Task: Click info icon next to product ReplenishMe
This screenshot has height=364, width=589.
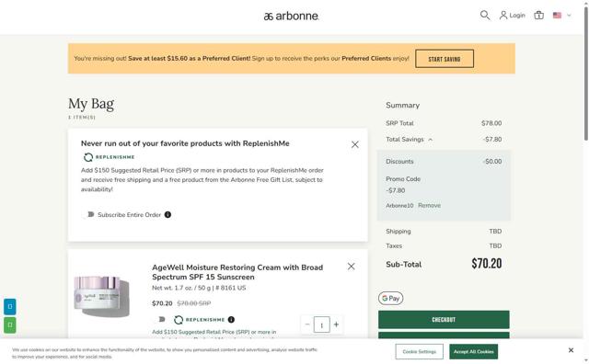Action: pos(231,320)
